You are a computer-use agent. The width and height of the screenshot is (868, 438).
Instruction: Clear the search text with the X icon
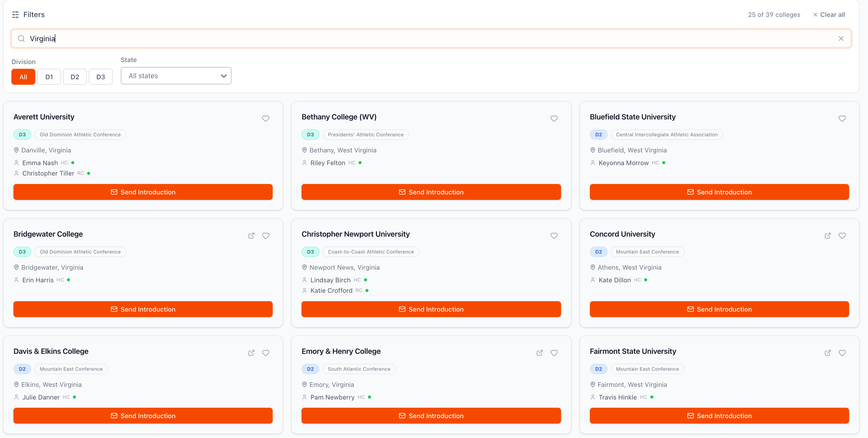coord(841,38)
